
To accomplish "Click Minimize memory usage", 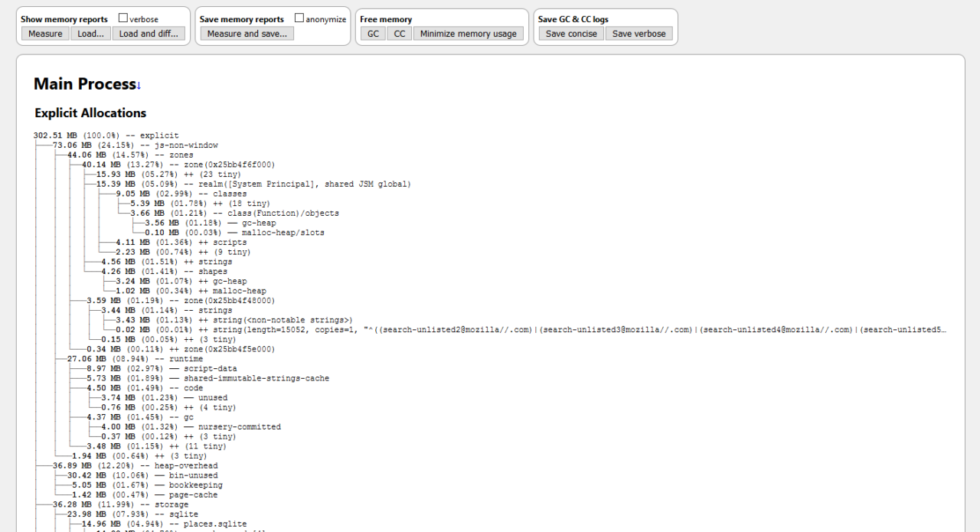I will [468, 34].
